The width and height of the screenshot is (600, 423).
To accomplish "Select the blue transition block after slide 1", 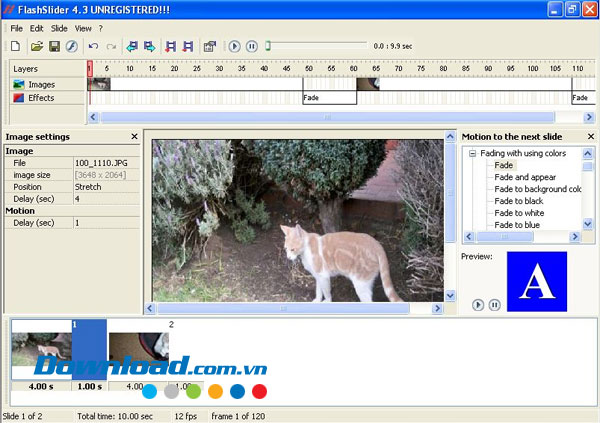I will click(89, 350).
